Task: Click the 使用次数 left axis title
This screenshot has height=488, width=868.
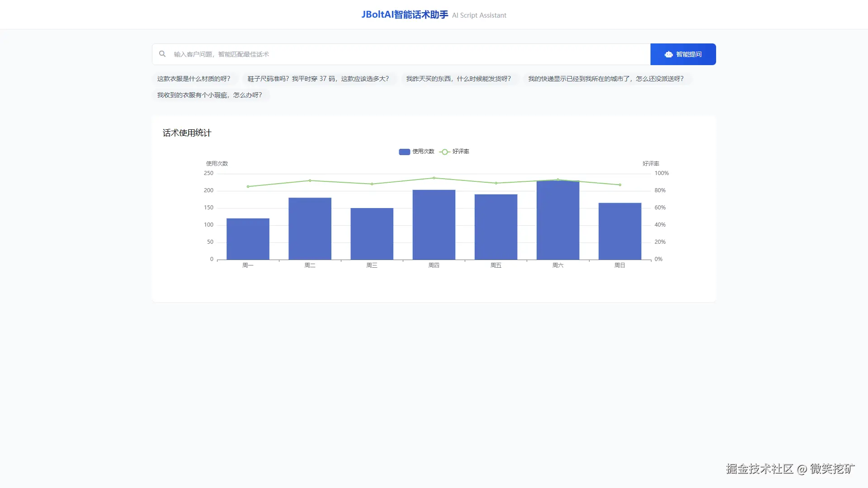Action: click(x=217, y=164)
